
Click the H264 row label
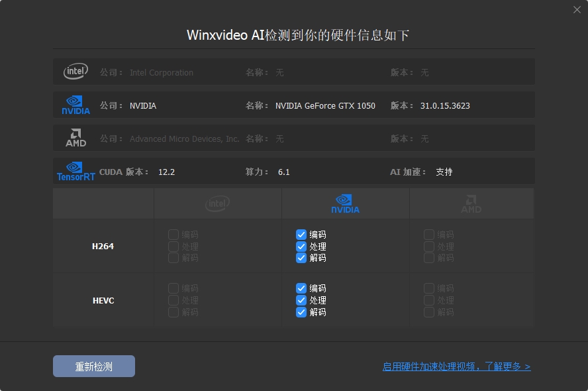tap(103, 246)
